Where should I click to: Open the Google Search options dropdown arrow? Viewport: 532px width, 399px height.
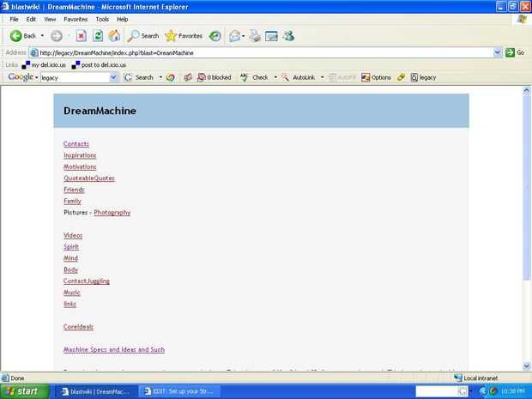160,78
